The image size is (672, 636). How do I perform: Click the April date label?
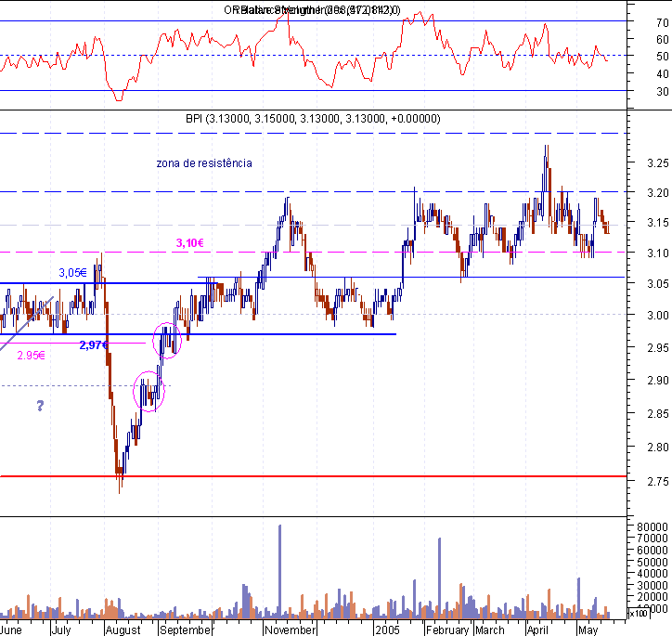pos(537,630)
